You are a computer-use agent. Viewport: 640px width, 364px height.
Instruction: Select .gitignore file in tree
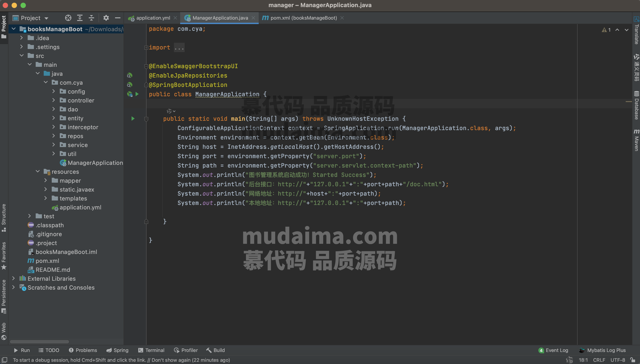[x=45, y=234]
